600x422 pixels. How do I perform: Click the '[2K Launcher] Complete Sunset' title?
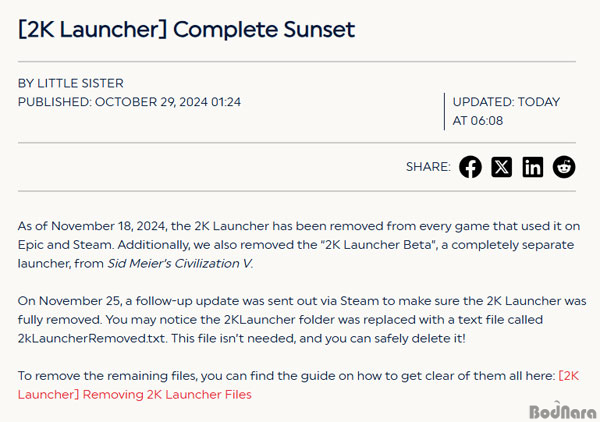click(186, 29)
